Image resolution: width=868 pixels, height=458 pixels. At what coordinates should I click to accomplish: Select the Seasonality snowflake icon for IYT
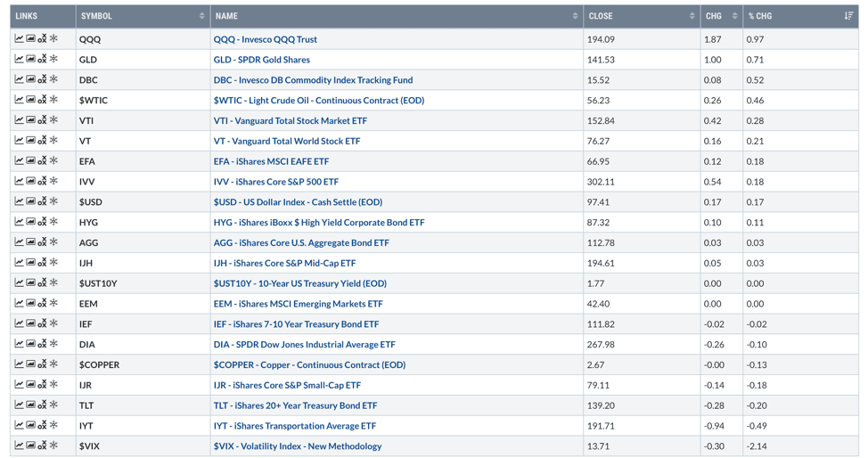pyautogui.click(x=53, y=425)
